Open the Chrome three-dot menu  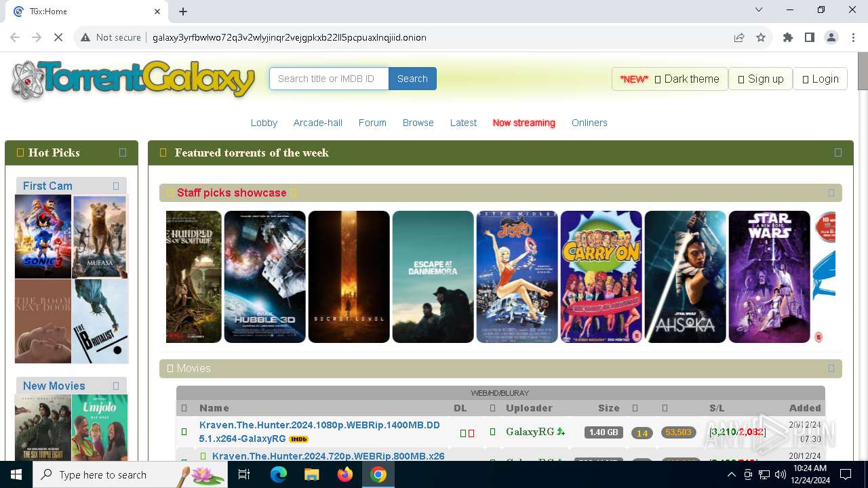click(852, 37)
